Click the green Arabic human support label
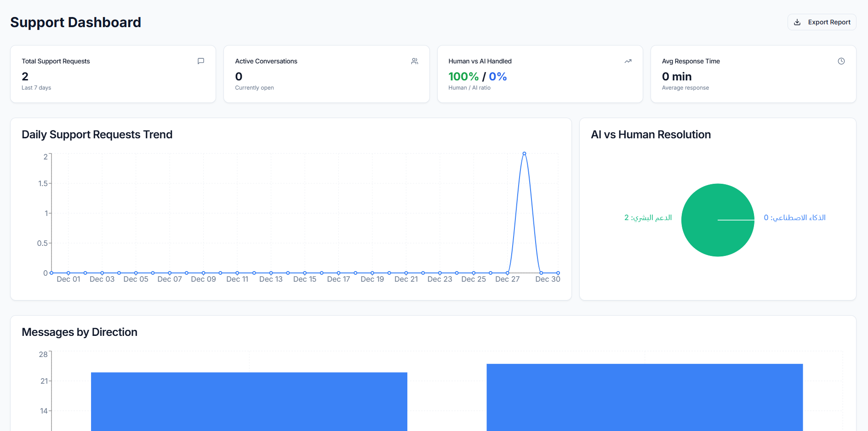 click(648, 217)
